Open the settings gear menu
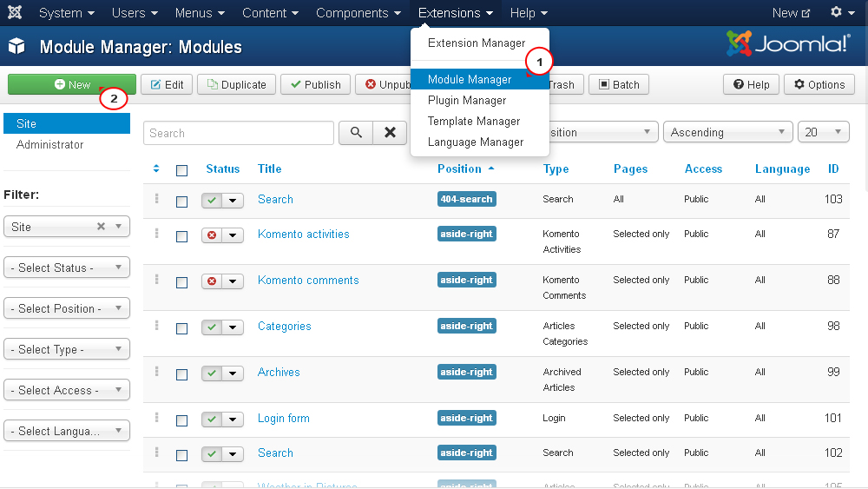868x489 pixels. click(843, 12)
